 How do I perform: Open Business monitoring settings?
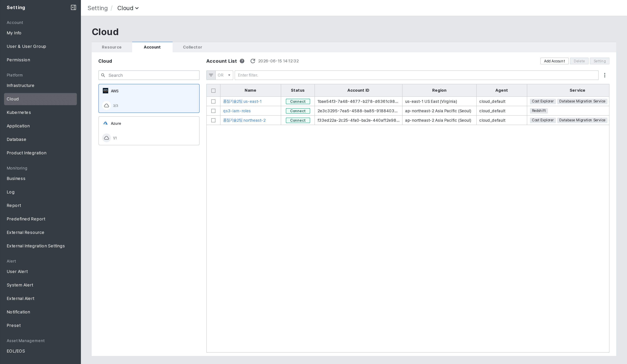coord(40,178)
